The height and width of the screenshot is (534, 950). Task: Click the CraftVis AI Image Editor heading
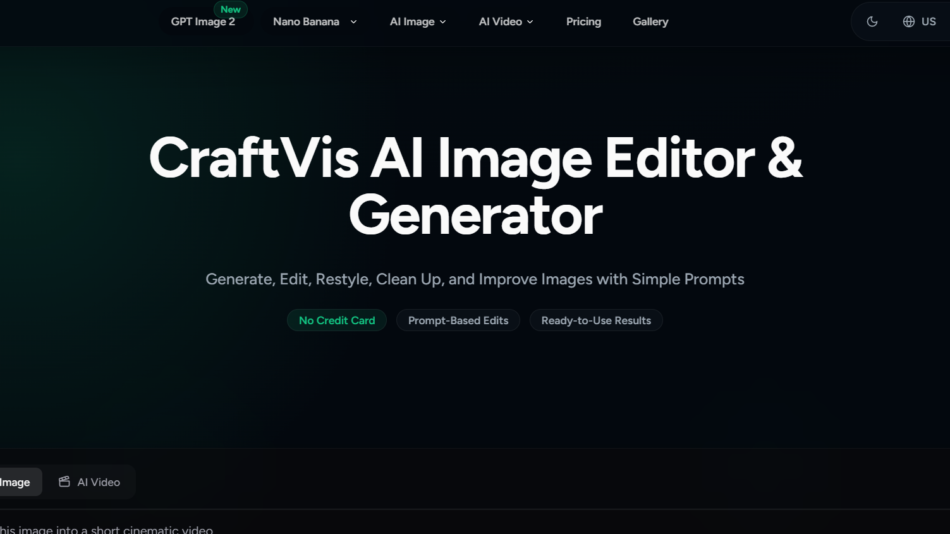(476, 186)
